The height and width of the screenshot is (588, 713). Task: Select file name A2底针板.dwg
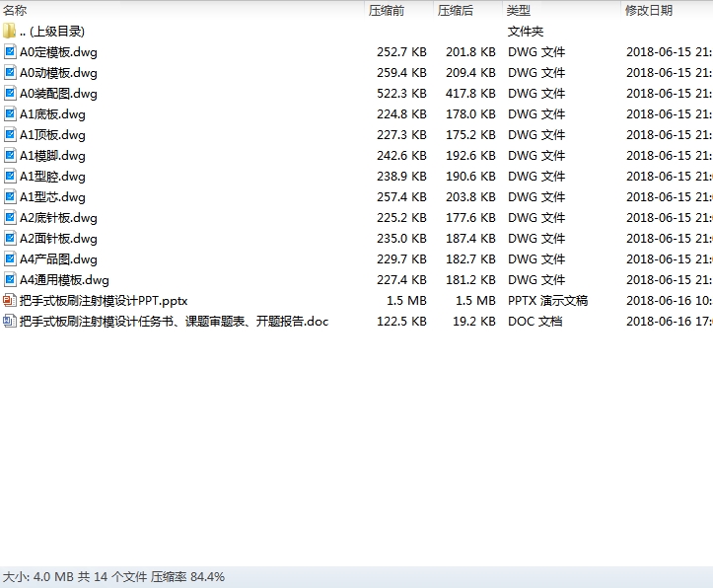point(58,218)
